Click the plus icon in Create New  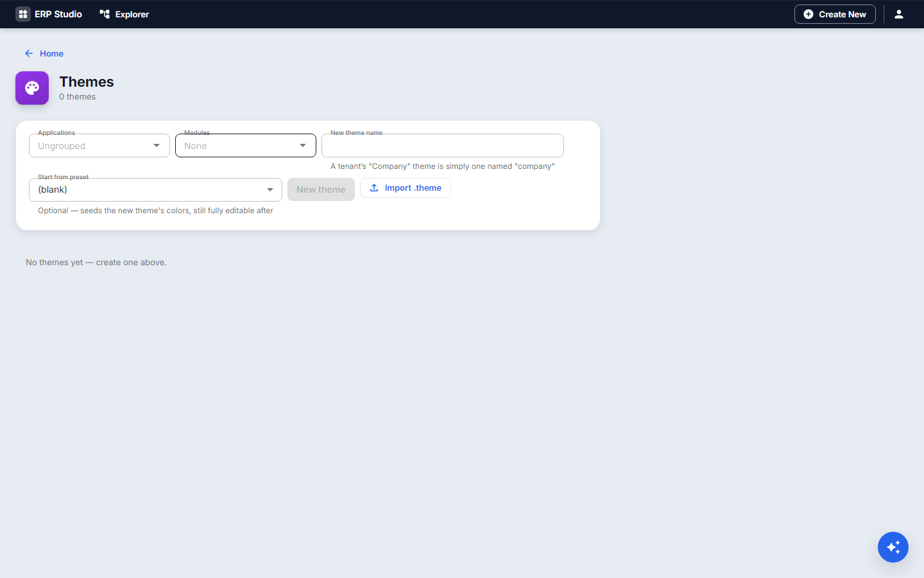point(809,14)
